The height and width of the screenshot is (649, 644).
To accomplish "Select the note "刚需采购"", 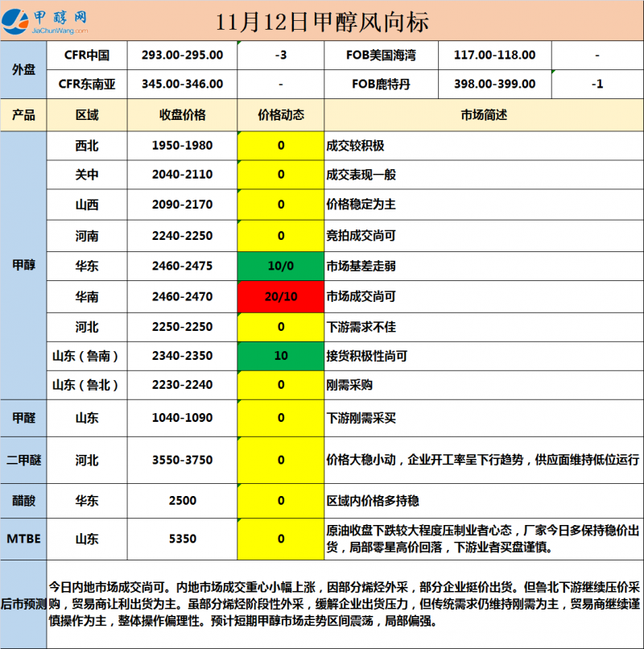I will pyautogui.click(x=349, y=385).
